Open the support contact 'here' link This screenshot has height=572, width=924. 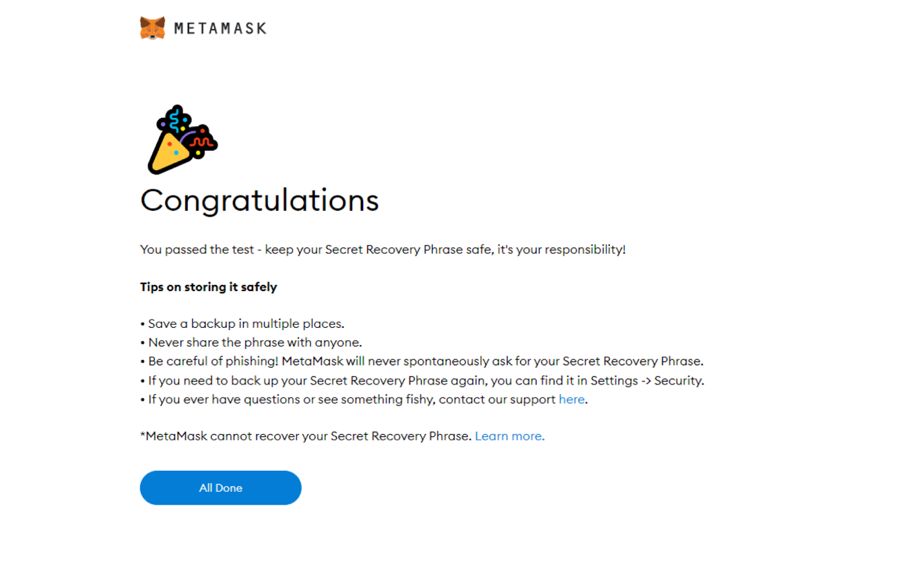571,399
